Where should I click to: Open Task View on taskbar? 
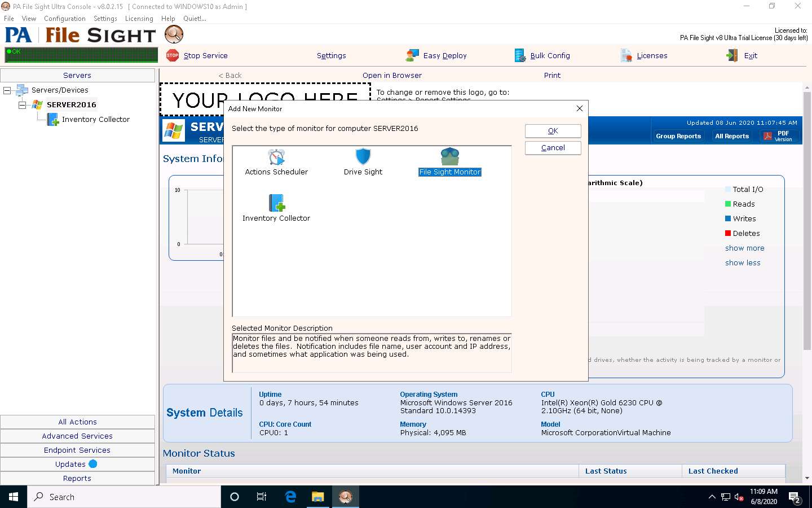click(262, 497)
